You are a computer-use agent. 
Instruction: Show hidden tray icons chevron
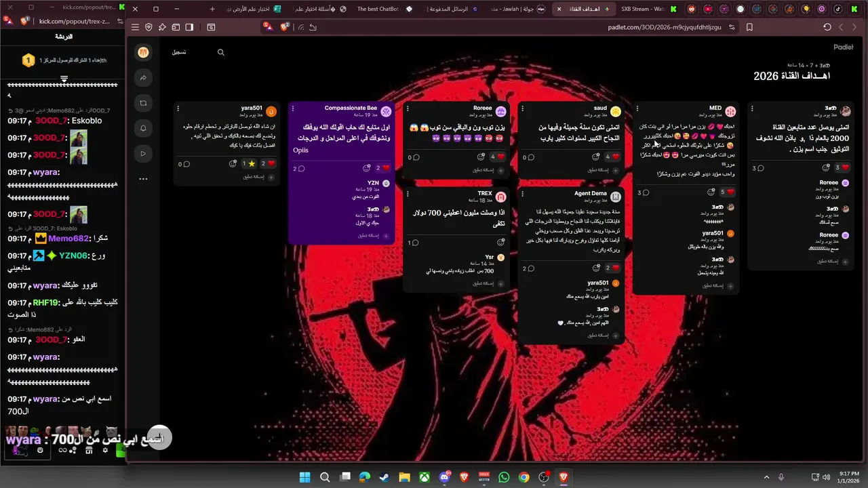pos(767,477)
